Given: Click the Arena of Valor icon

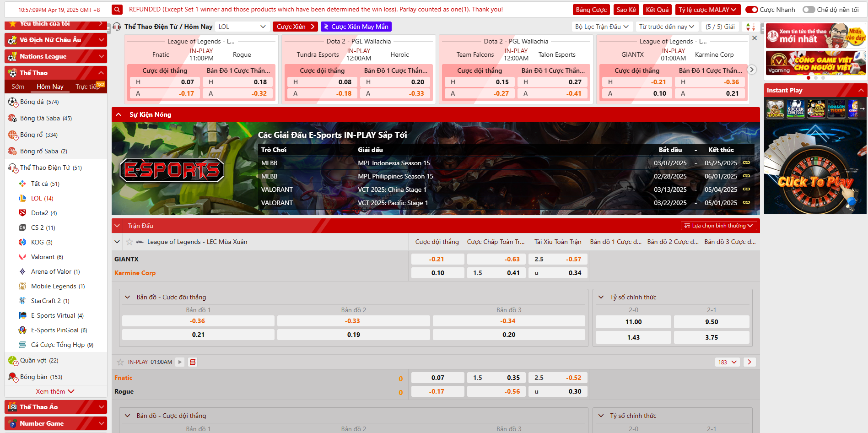Looking at the screenshot, I should [22, 271].
